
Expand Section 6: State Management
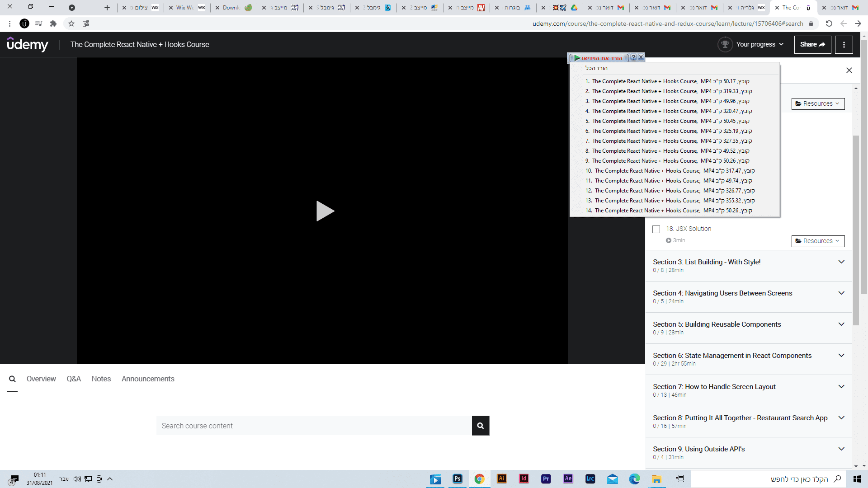click(841, 356)
